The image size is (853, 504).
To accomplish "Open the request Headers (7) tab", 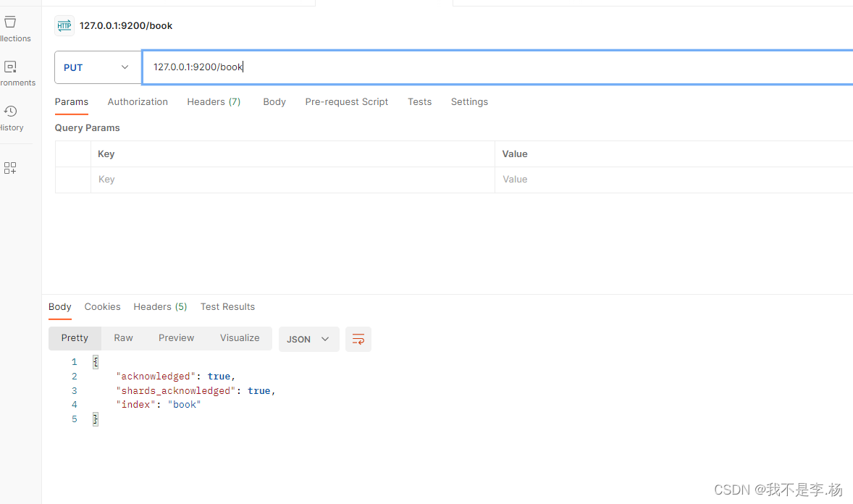I will 214,102.
